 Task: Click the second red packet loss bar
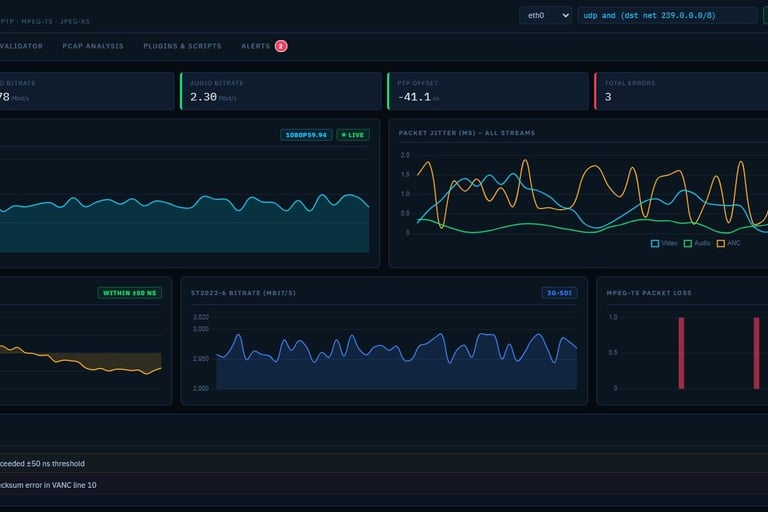756,353
